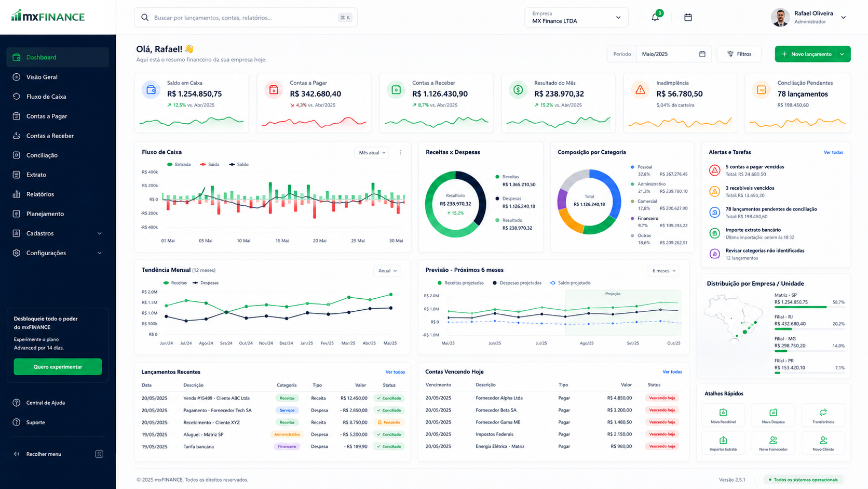Select Dashboard in the sidebar

pyautogui.click(x=58, y=57)
